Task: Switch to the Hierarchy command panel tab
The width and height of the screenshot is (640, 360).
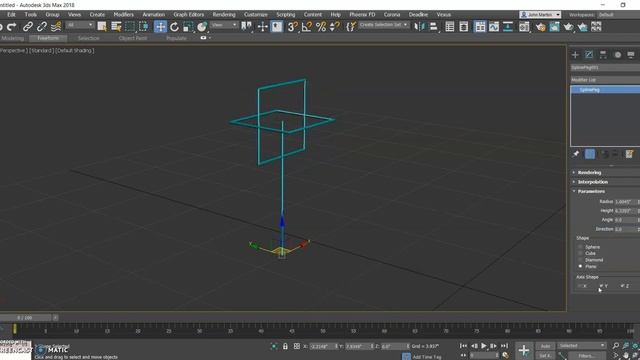Action: [x=603, y=55]
